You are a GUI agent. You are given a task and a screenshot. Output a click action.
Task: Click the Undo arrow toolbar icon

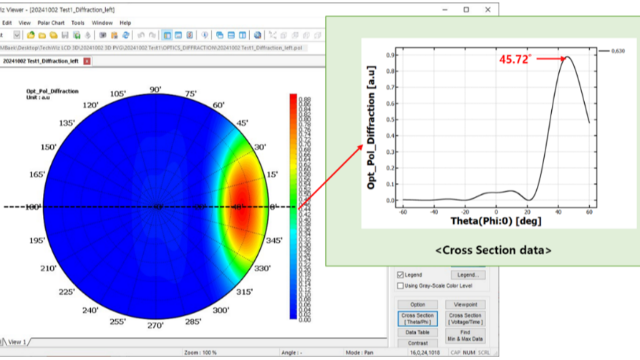pyautogui.click(x=141, y=35)
